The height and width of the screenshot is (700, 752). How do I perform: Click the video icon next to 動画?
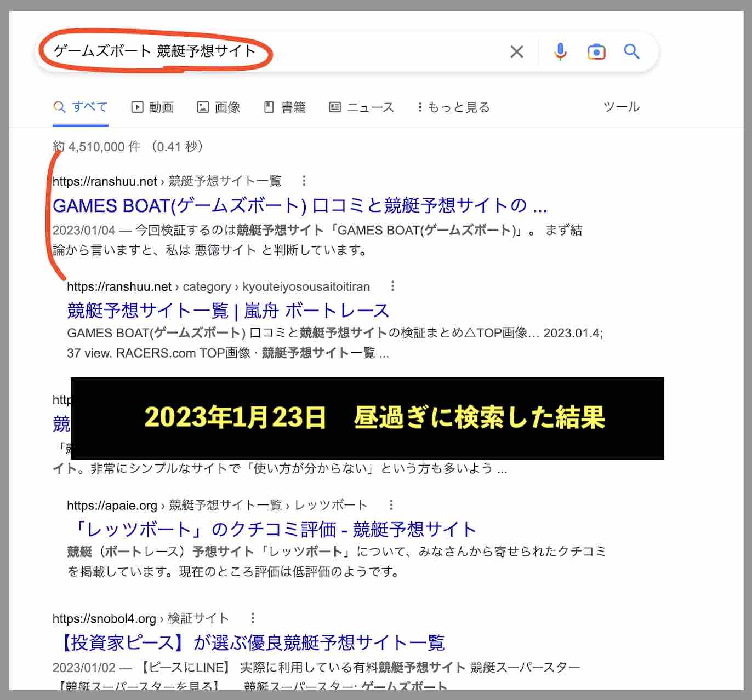pos(137,107)
